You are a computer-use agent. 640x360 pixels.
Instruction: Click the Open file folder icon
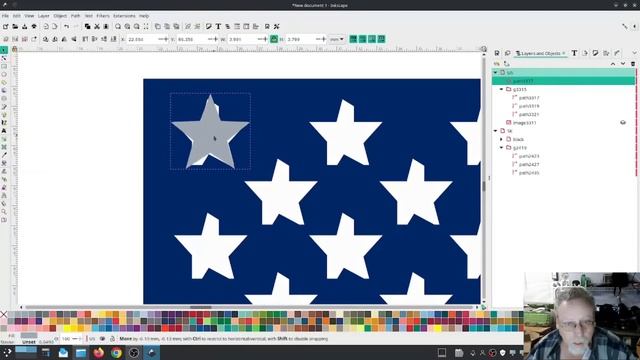(x=15, y=27)
